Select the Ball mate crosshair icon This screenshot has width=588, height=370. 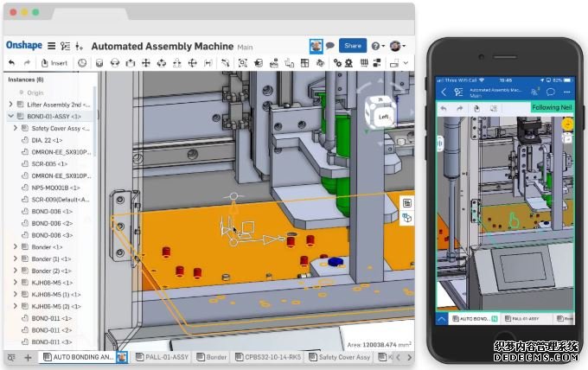[x=192, y=63]
